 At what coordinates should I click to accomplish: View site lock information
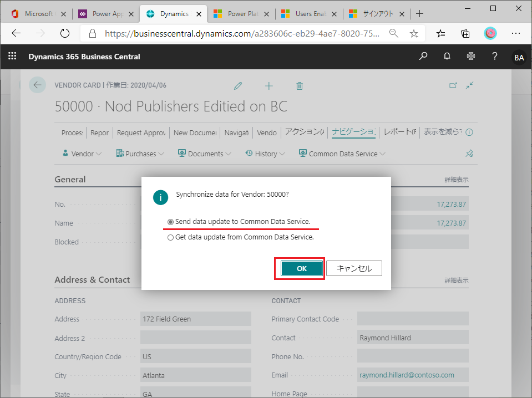92,33
